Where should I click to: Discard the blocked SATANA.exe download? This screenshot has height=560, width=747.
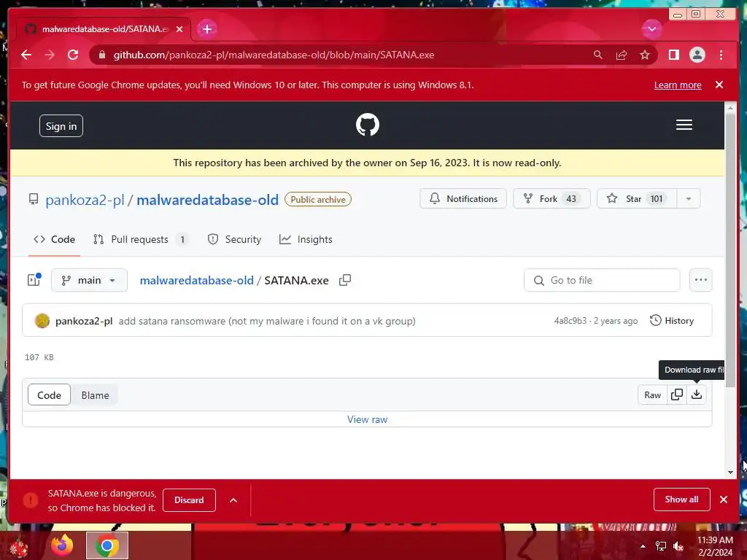tap(189, 500)
